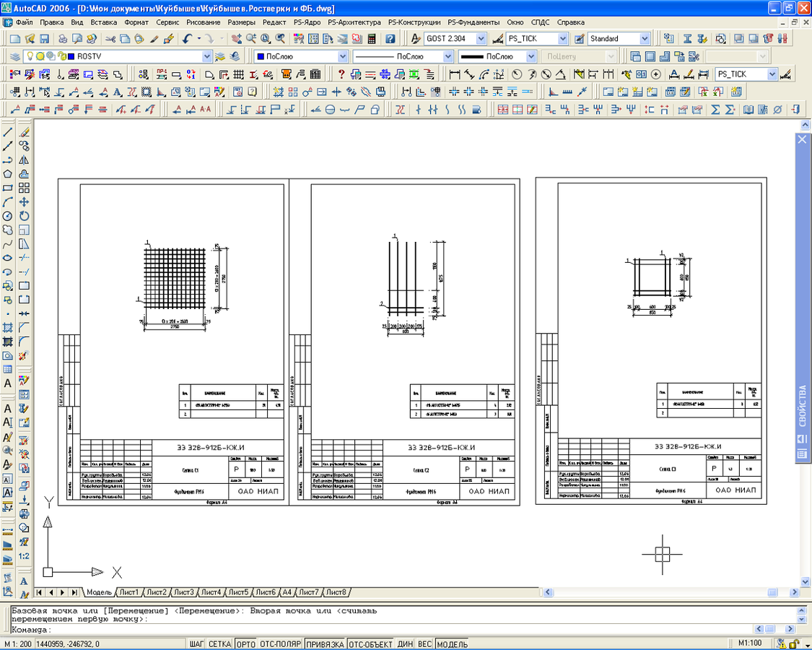The height and width of the screenshot is (650, 812).
Task: Open the Рисование menu
Action: [x=204, y=22]
